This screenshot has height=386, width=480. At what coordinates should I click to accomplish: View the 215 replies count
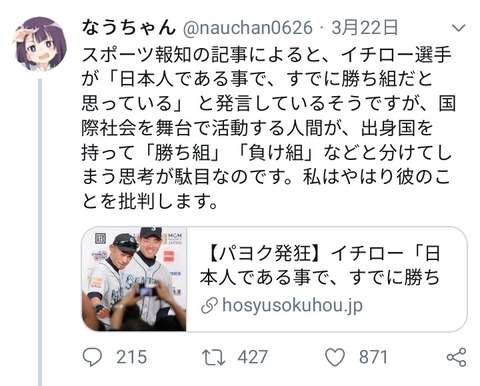click(x=131, y=357)
